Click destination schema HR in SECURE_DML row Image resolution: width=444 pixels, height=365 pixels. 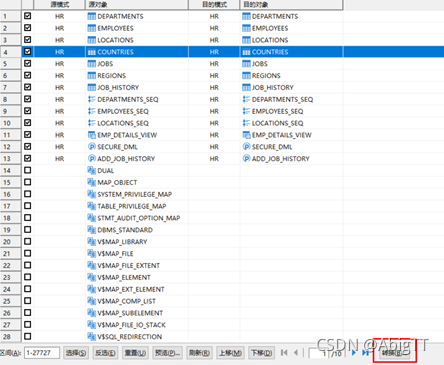point(214,147)
